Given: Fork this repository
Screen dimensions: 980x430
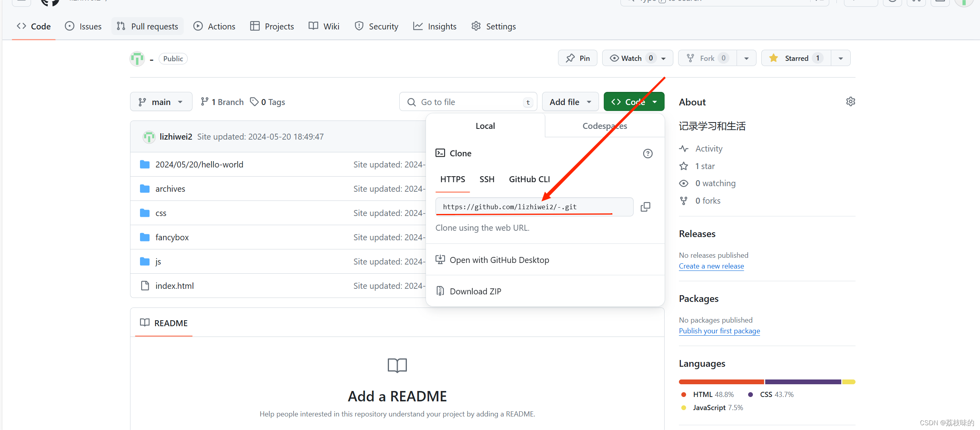Looking at the screenshot, I should coord(707,58).
